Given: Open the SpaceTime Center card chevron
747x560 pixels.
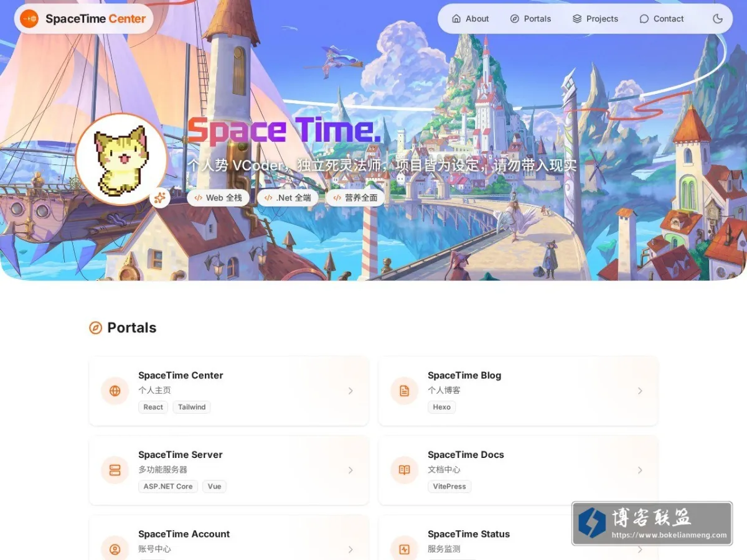Looking at the screenshot, I should coord(350,391).
